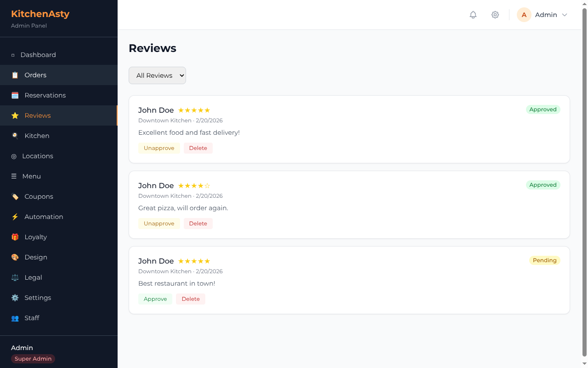Open the Orders section icon in sidebar
The width and height of the screenshot is (588, 368).
(x=14, y=75)
